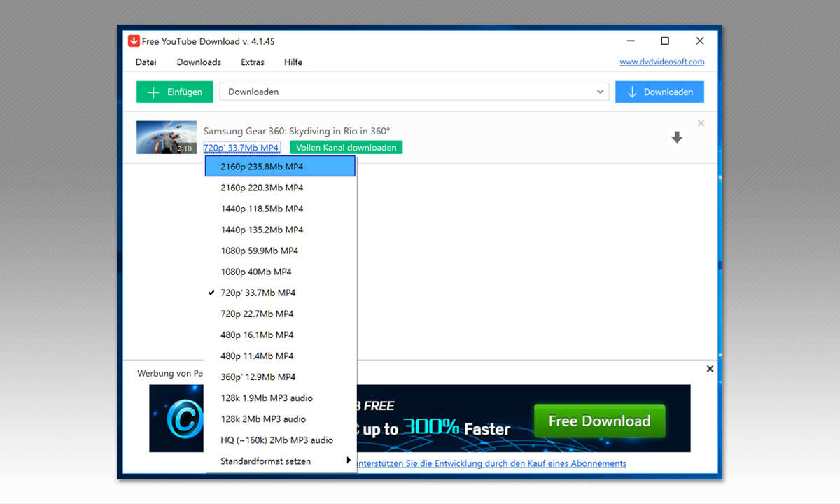This screenshot has width=840, height=504.
Task: Choose HQ (~160k) 2Mb MP3 audio
Action: coord(281,440)
